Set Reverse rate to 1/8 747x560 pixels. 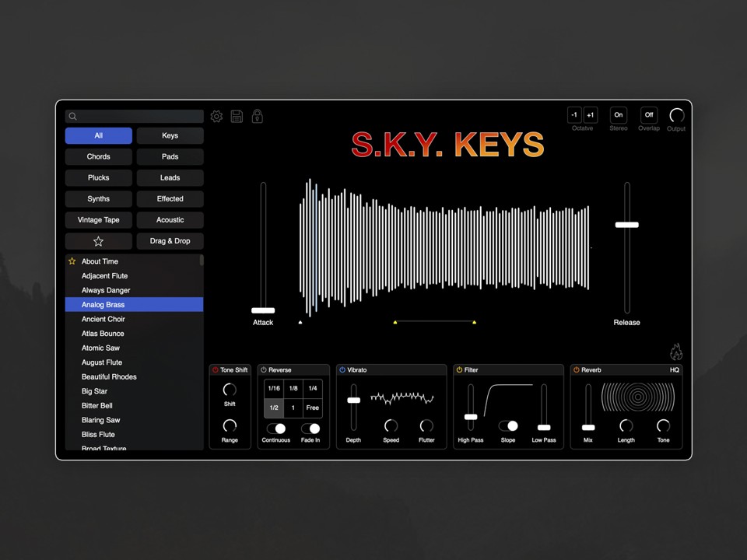click(293, 389)
